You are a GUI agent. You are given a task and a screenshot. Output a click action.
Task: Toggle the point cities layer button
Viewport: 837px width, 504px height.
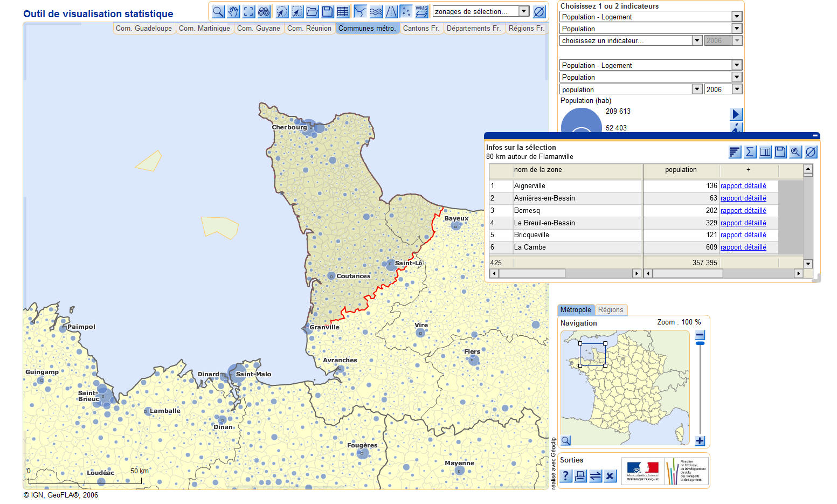click(406, 11)
